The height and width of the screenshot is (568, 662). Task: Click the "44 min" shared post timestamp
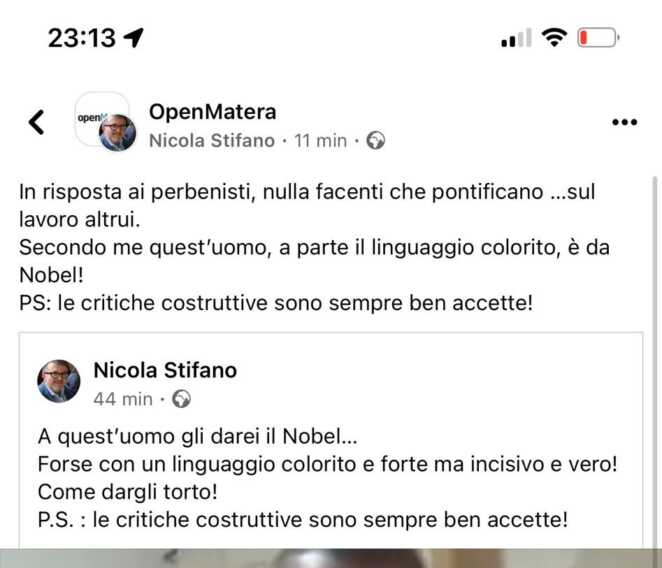123,399
